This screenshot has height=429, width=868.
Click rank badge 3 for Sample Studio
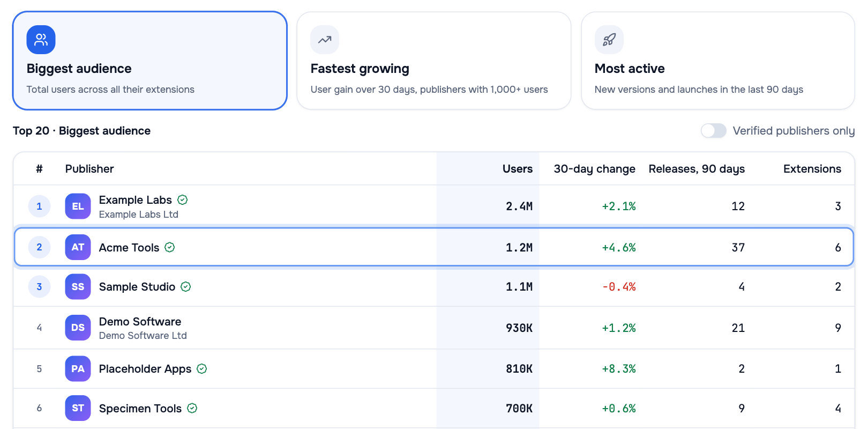(x=39, y=286)
